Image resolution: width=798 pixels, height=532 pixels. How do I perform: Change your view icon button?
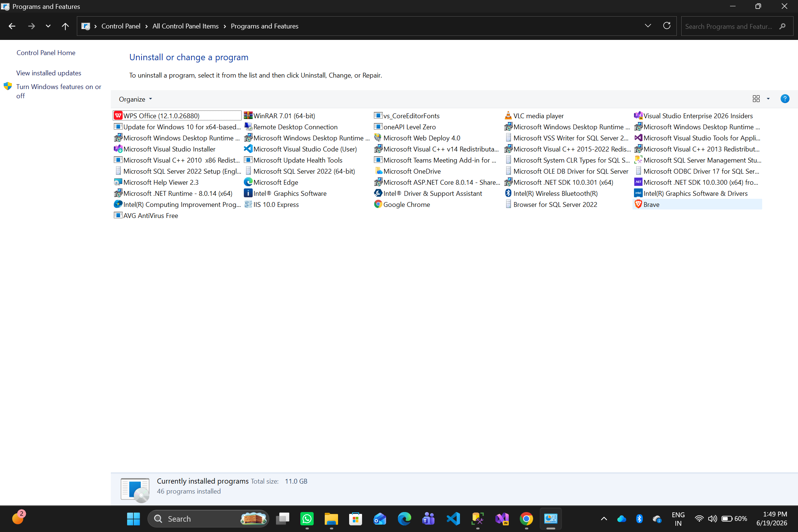pos(756,99)
